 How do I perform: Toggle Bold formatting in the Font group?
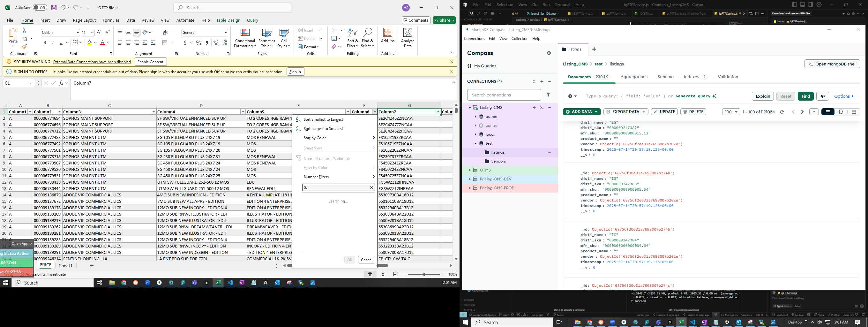pos(44,43)
